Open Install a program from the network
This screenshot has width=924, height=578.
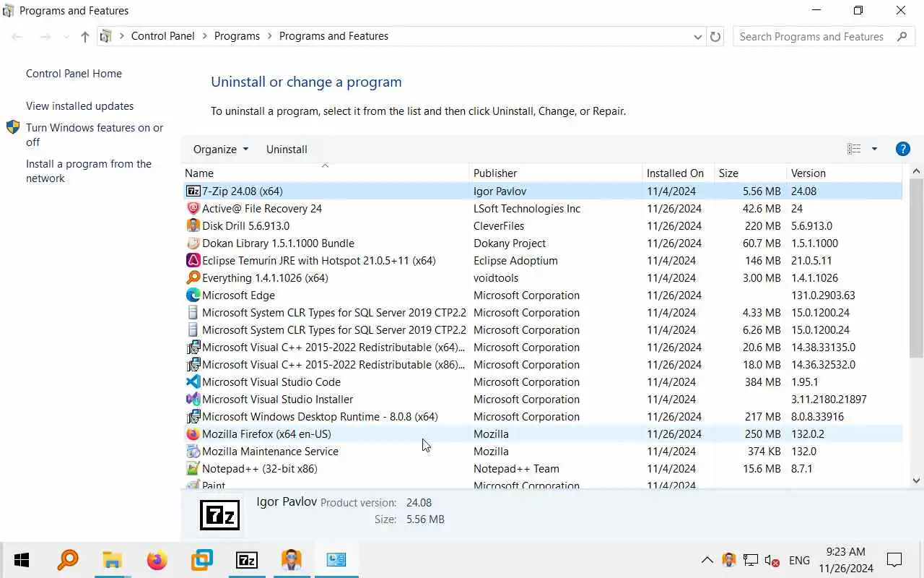tap(89, 171)
